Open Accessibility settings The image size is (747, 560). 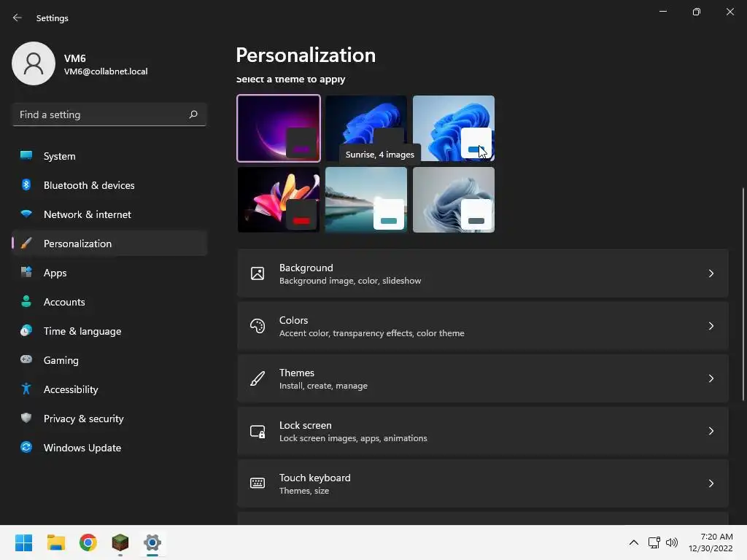(x=109, y=389)
